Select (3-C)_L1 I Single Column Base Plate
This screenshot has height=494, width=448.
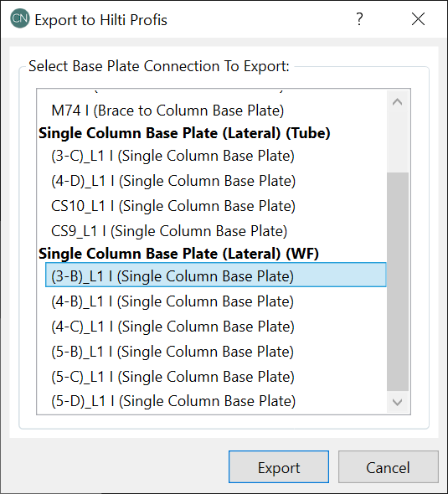173,156
